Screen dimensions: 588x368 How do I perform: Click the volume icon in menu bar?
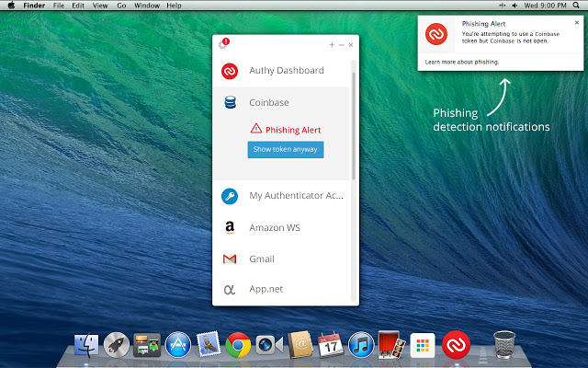[514, 6]
